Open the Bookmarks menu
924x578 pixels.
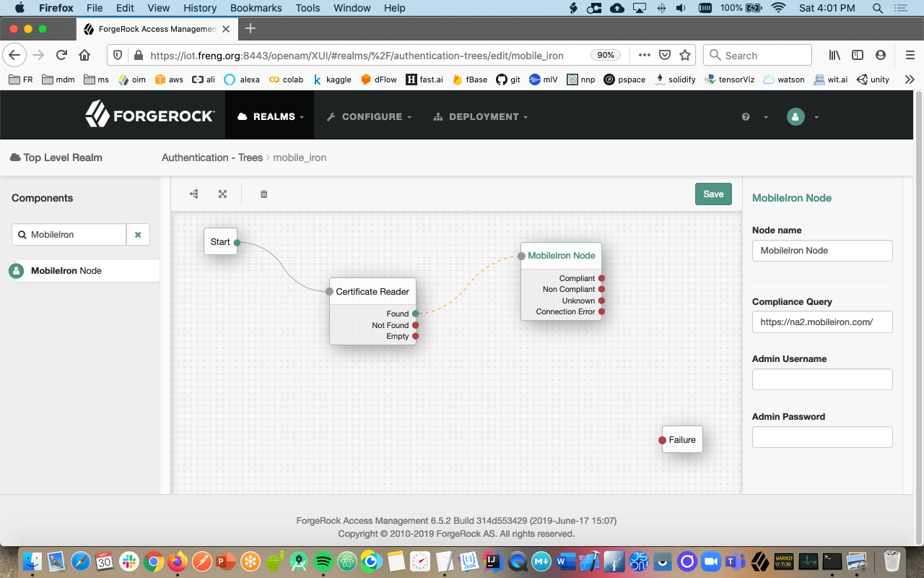[256, 8]
